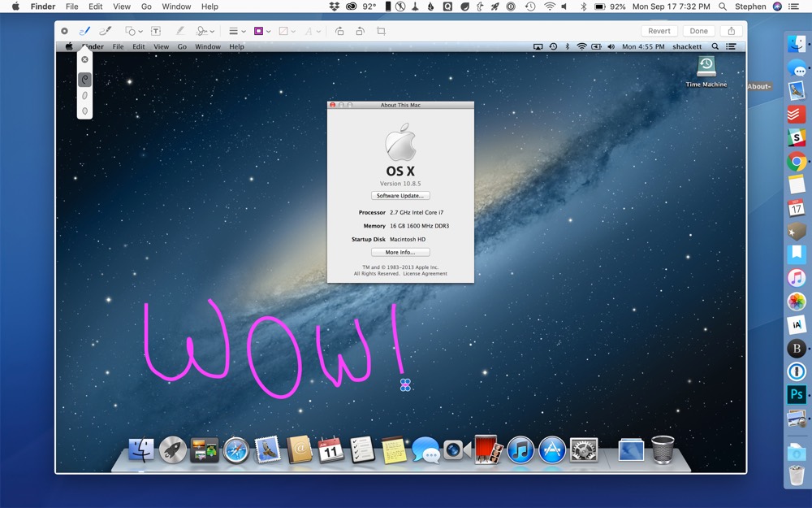Click the Text box tool

click(155, 31)
